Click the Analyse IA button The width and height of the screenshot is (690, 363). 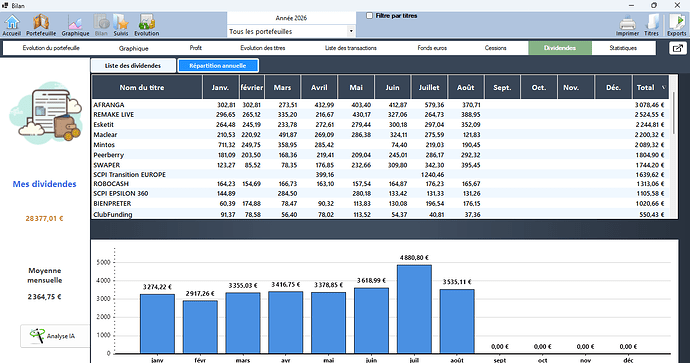pos(55,336)
